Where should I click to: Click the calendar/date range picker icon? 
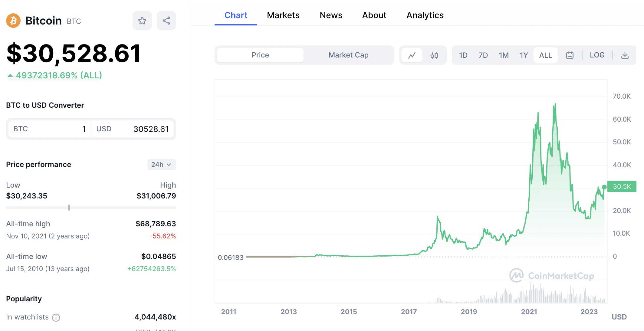569,55
